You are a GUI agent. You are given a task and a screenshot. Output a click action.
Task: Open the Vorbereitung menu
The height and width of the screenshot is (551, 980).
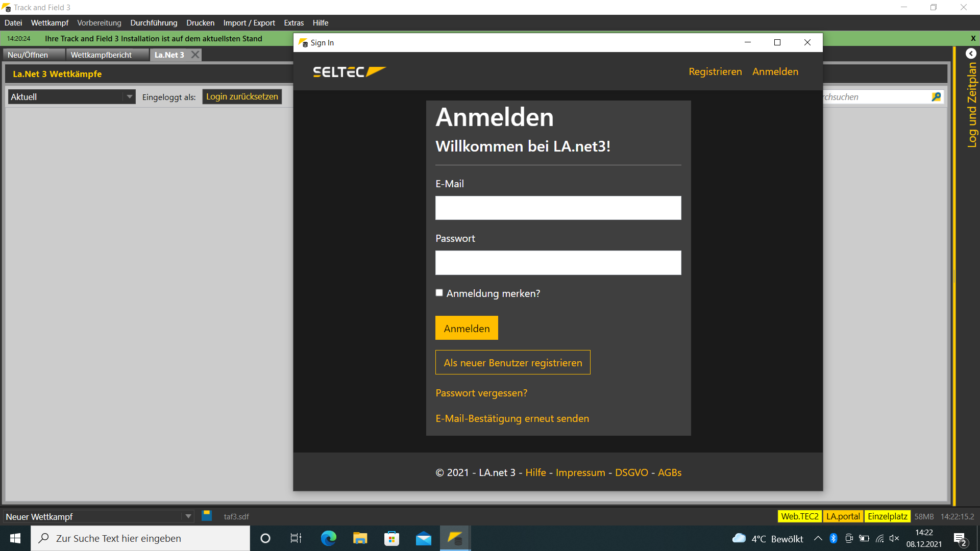tap(99, 23)
